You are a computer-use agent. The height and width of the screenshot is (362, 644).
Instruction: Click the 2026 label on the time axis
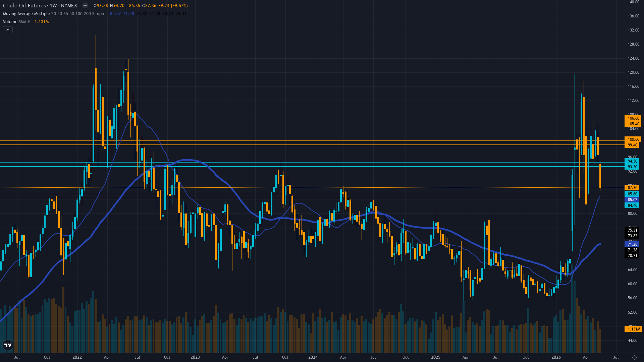[556, 357]
